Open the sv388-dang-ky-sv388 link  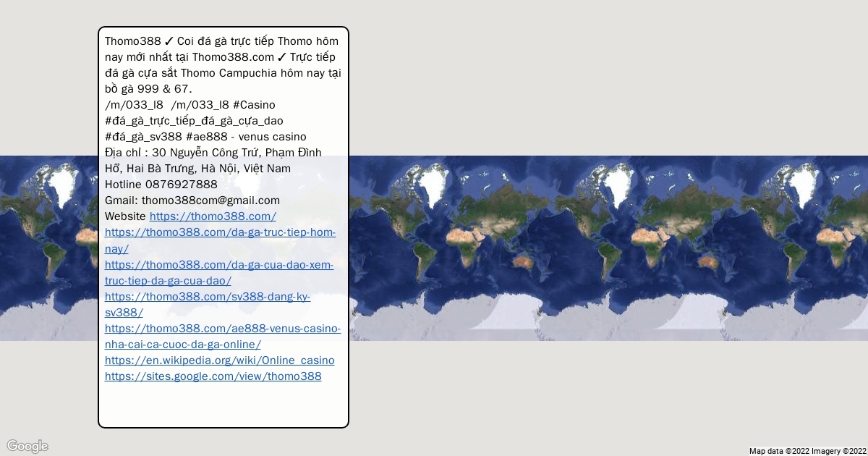[x=208, y=304]
